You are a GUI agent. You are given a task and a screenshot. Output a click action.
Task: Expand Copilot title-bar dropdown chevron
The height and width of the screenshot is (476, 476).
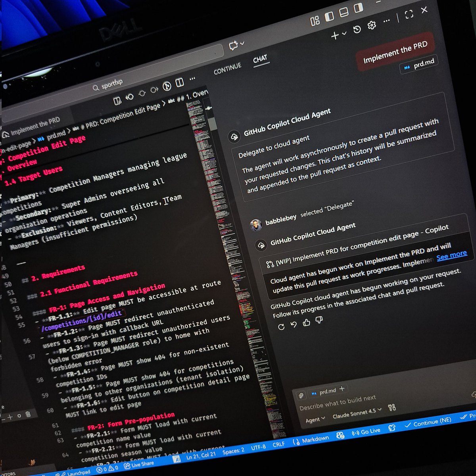click(242, 43)
